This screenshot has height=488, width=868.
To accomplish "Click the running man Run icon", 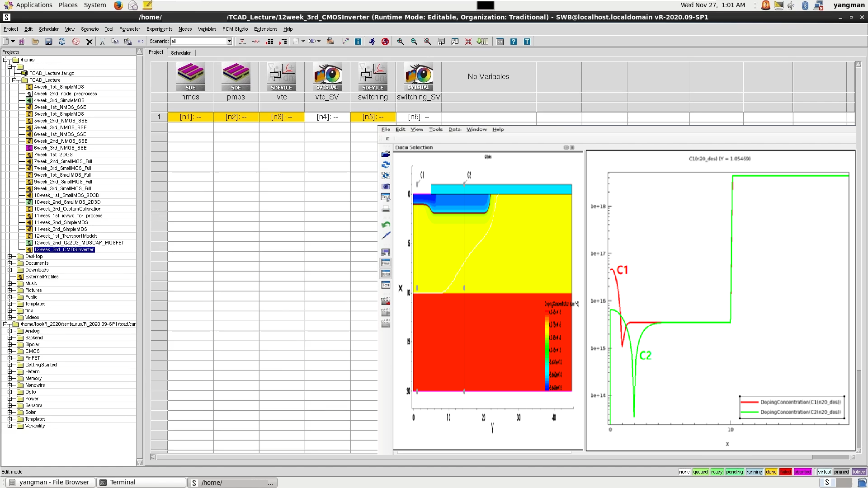I will tap(372, 42).
